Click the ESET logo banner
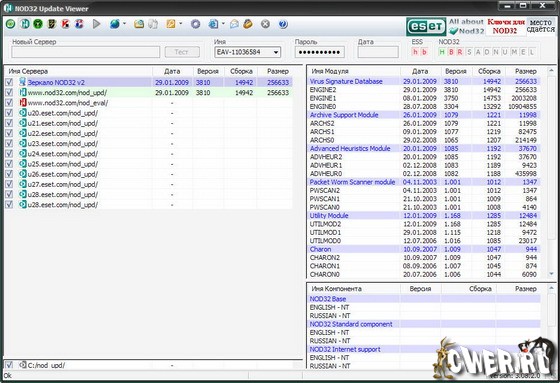 point(426,26)
